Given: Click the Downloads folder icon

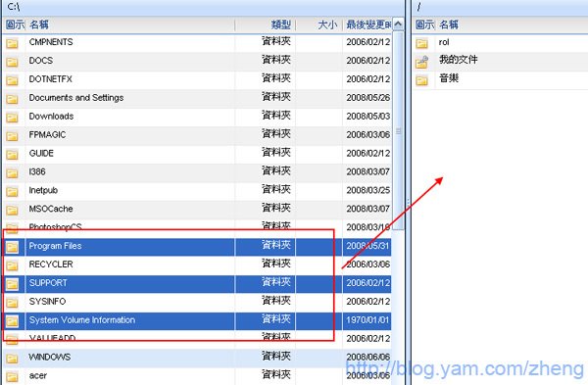Looking at the screenshot, I should tap(12, 118).
